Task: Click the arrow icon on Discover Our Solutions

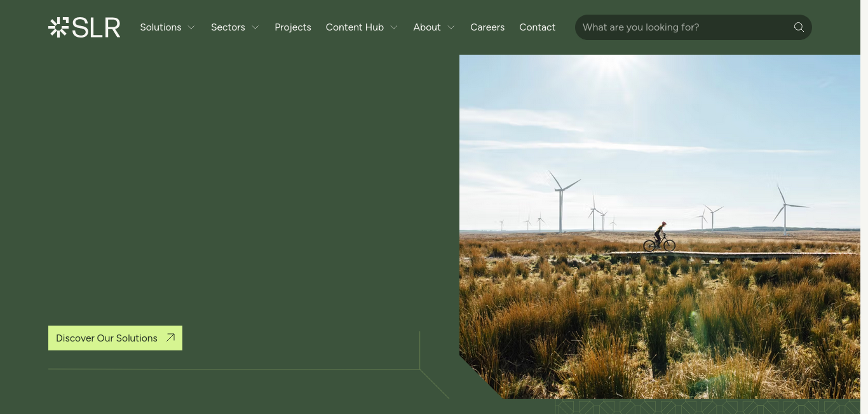Action: 170,338
